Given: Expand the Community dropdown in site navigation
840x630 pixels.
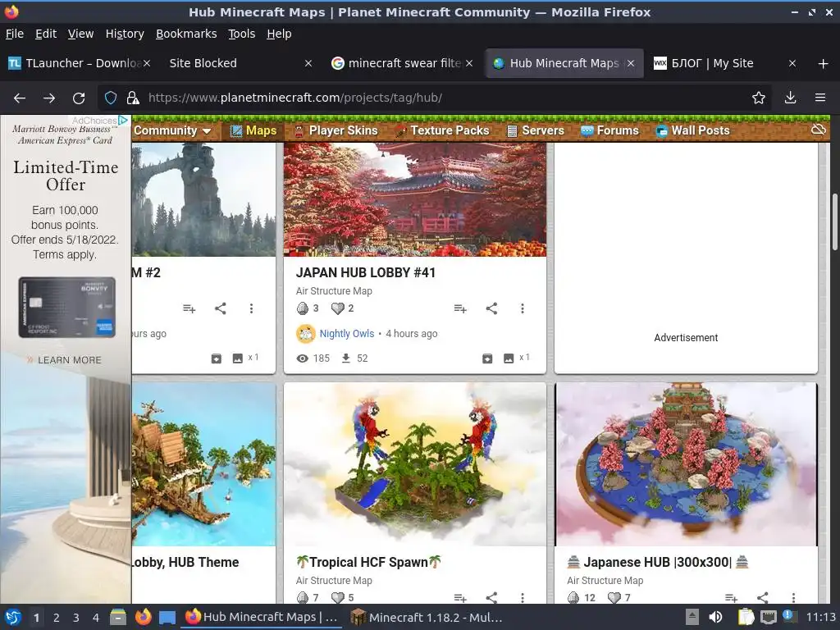Looking at the screenshot, I should 172,130.
